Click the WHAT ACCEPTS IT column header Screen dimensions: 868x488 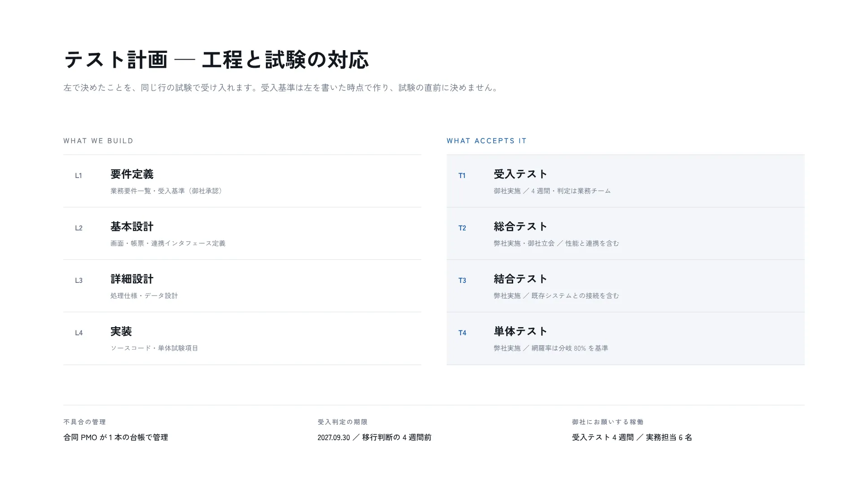[x=487, y=141]
